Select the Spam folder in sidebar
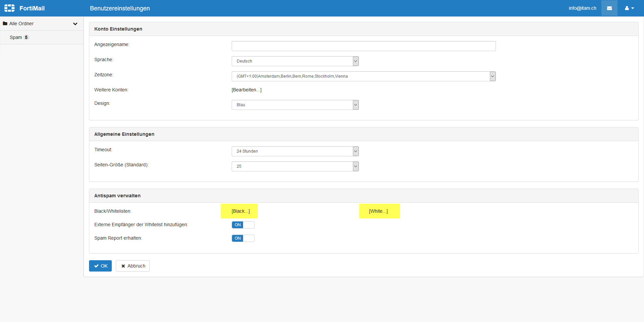This screenshot has height=322, width=644. [x=16, y=37]
